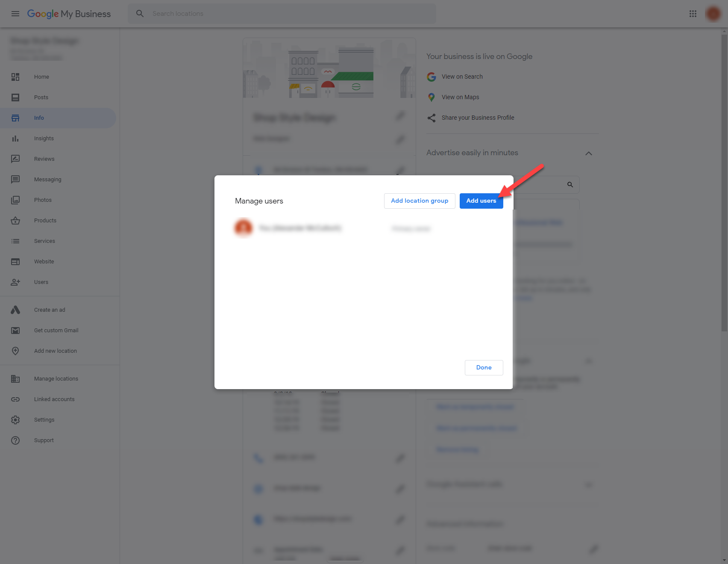Open the View on Maps link
The width and height of the screenshot is (728, 564).
(x=461, y=97)
